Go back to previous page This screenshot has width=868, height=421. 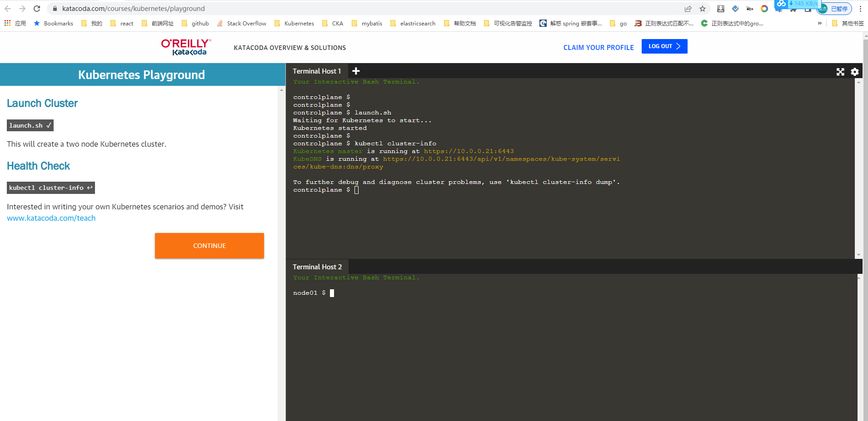click(8, 9)
